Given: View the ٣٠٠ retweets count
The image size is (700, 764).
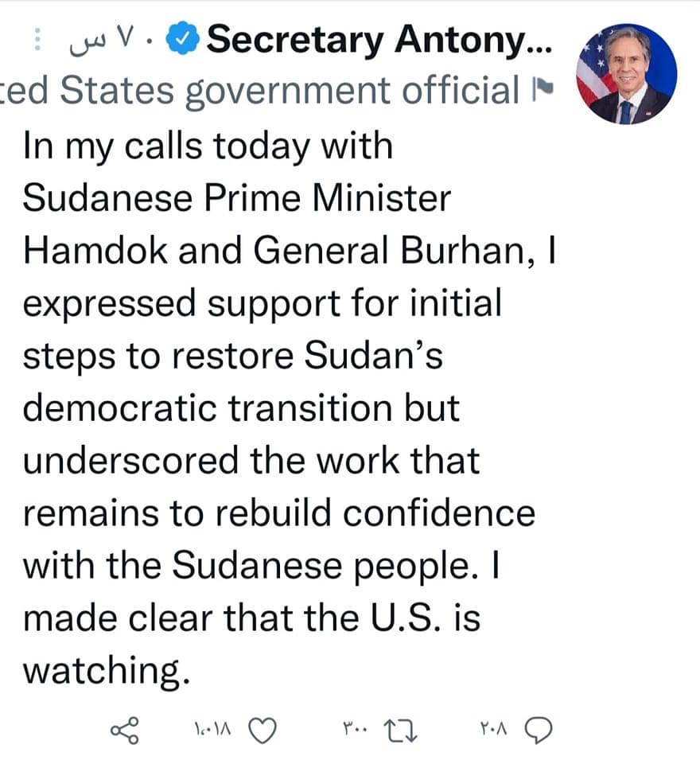Looking at the screenshot, I should pos(355,730).
